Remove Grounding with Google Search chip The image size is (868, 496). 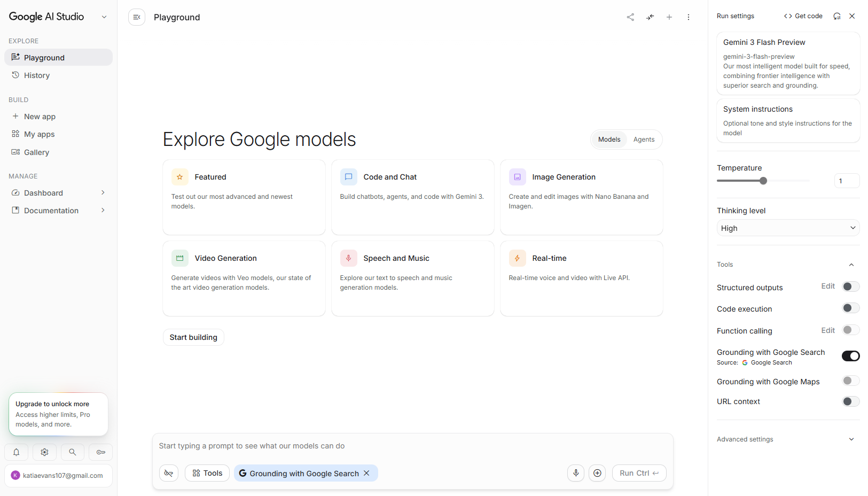point(366,473)
